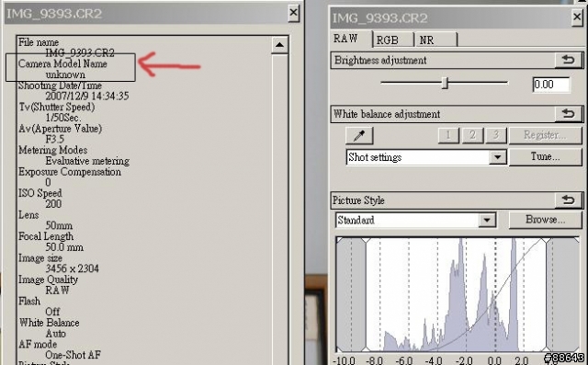This screenshot has width=588, height=365.
Task: Click the info panel scroll-up arrow
Action: click(279, 45)
